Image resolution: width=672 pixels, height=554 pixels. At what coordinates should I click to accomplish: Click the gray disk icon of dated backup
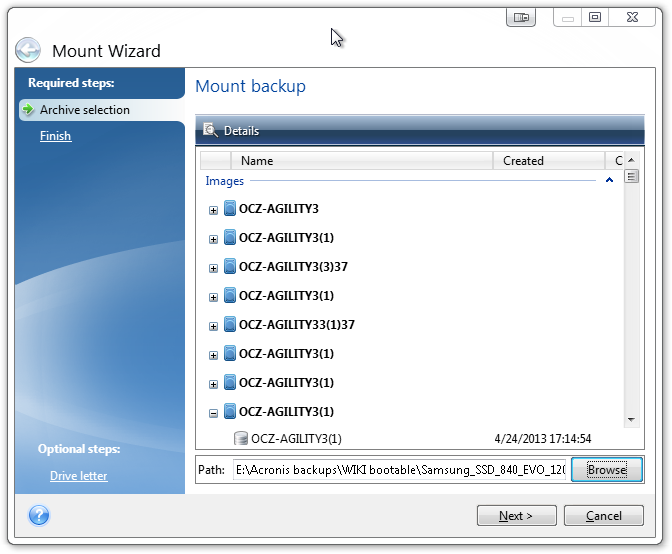pyautogui.click(x=241, y=438)
